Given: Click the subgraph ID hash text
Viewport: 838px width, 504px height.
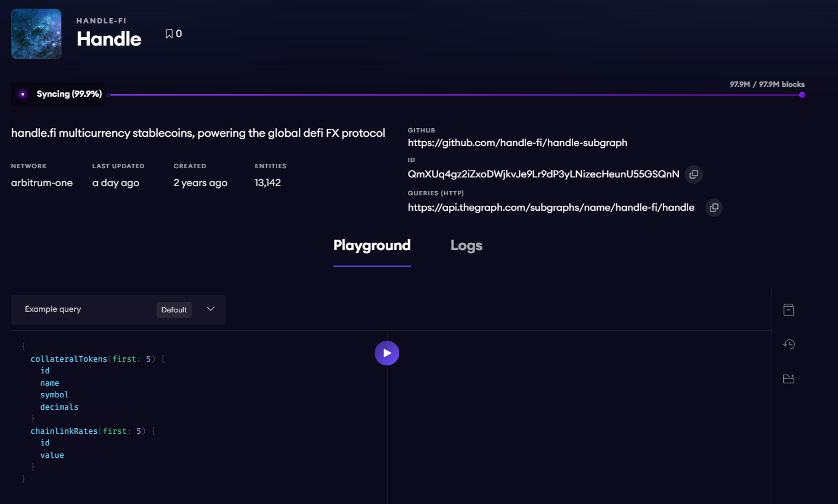Looking at the screenshot, I should (543, 174).
